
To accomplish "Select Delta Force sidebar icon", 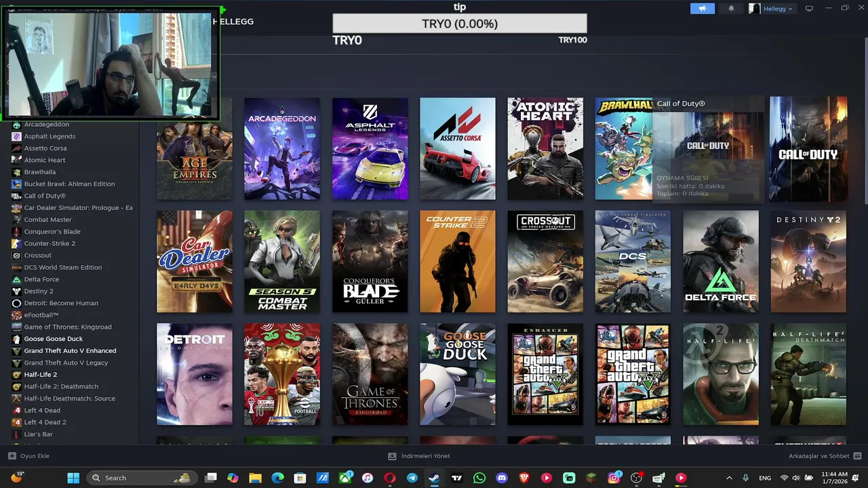I will (16, 279).
